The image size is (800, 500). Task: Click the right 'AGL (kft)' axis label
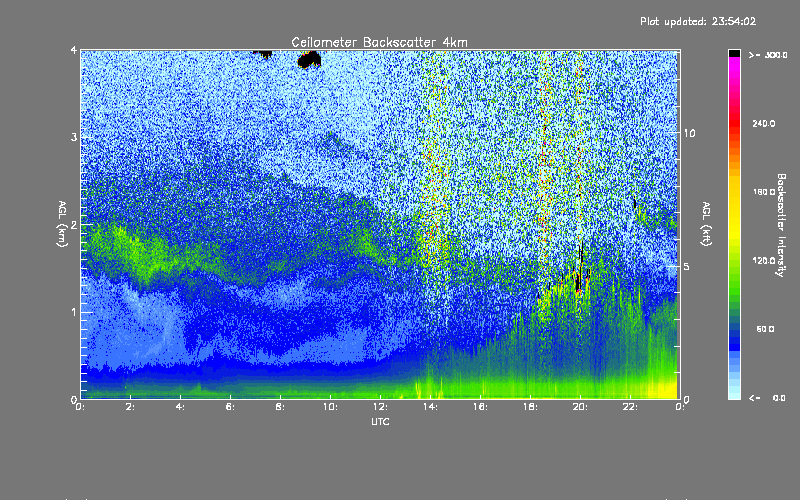[706, 224]
